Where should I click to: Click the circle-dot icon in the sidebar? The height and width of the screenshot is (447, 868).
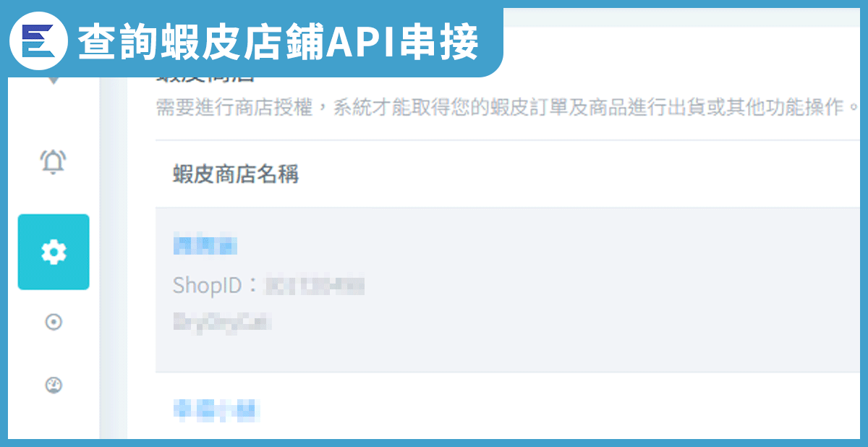pyautogui.click(x=54, y=323)
